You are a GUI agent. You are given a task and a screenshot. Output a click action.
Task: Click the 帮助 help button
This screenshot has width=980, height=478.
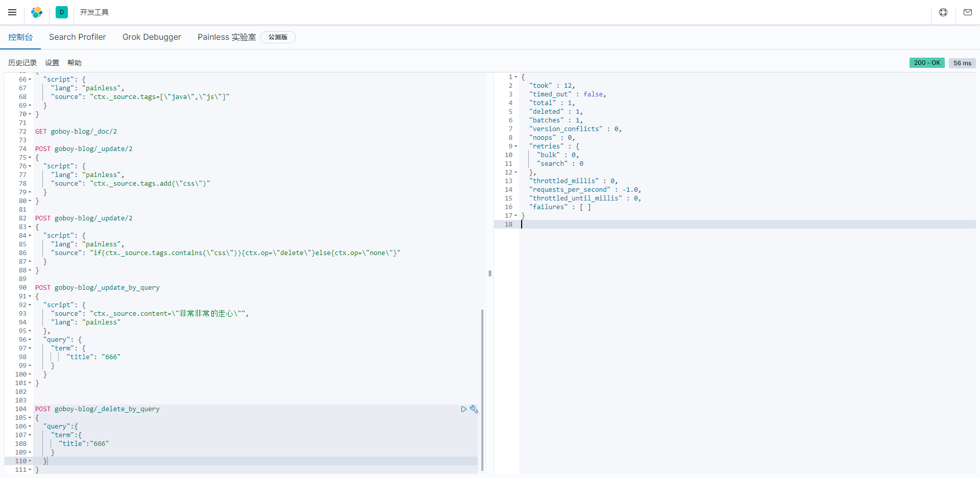click(75, 63)
